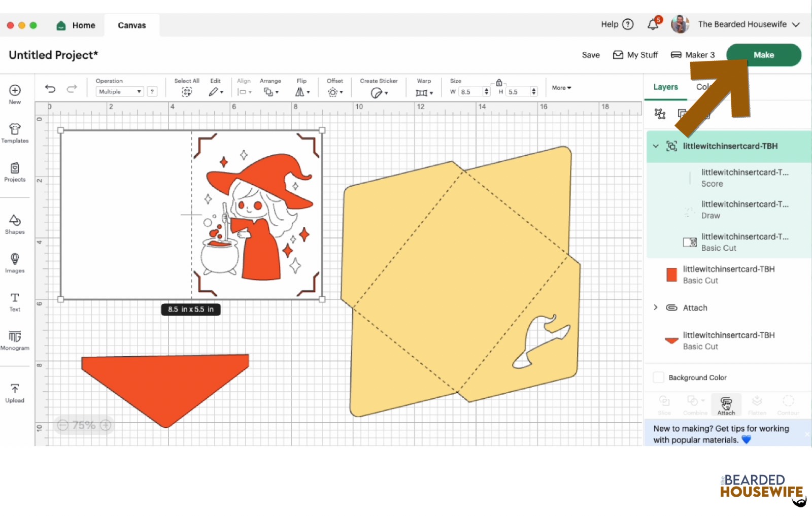Open the More toolbar menu
This screenshot has width=812, height=516.
pos(561,88)
